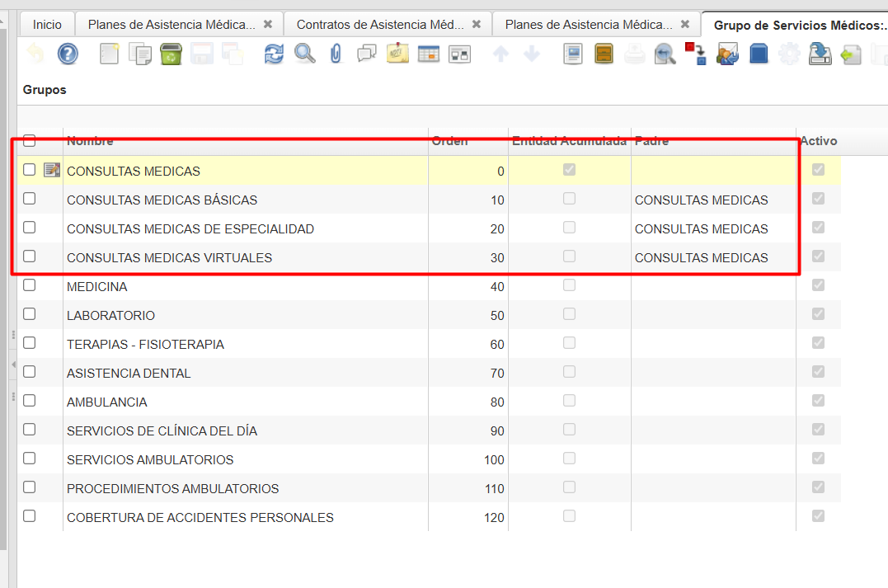Viewport: 888px width, 588px height.
Task: Click the blue Help question mark icon
Action: point(68,54)
